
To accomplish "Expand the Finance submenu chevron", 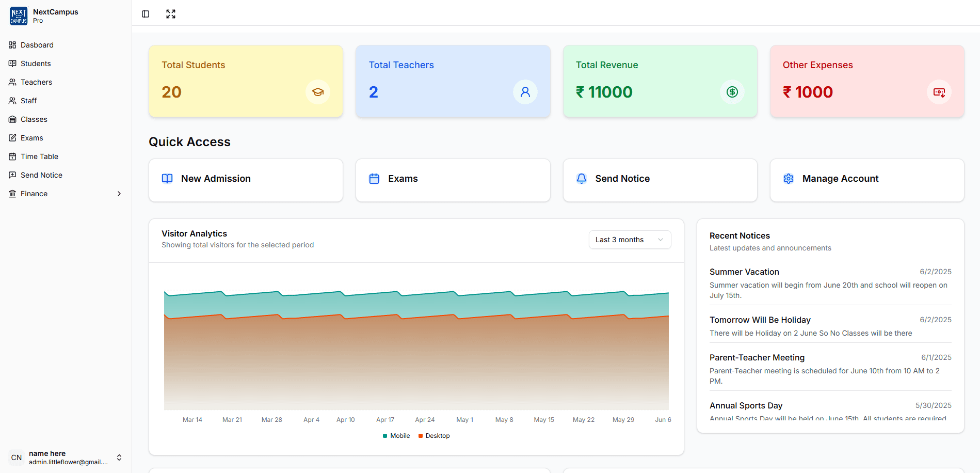I will click(x=119, y=194).
